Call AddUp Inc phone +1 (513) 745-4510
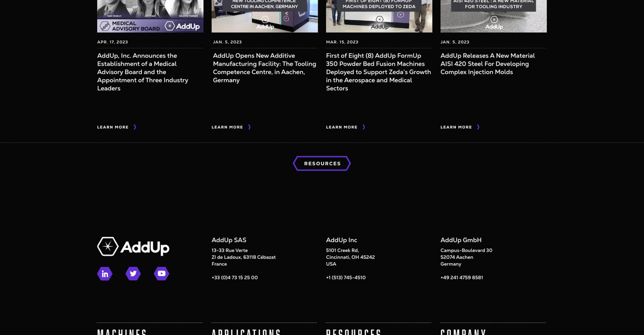Image resolution: width=644 pixels, height=335 pixels. [x=346, y=278]
